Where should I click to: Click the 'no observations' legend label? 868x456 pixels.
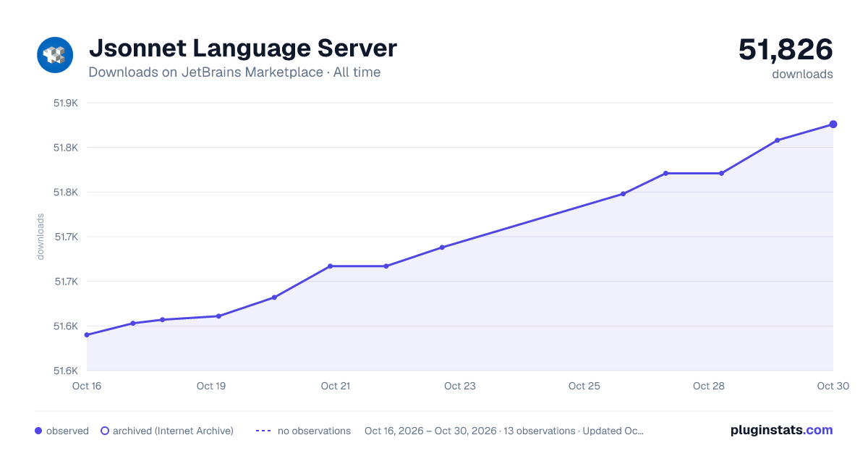[314, 431]
